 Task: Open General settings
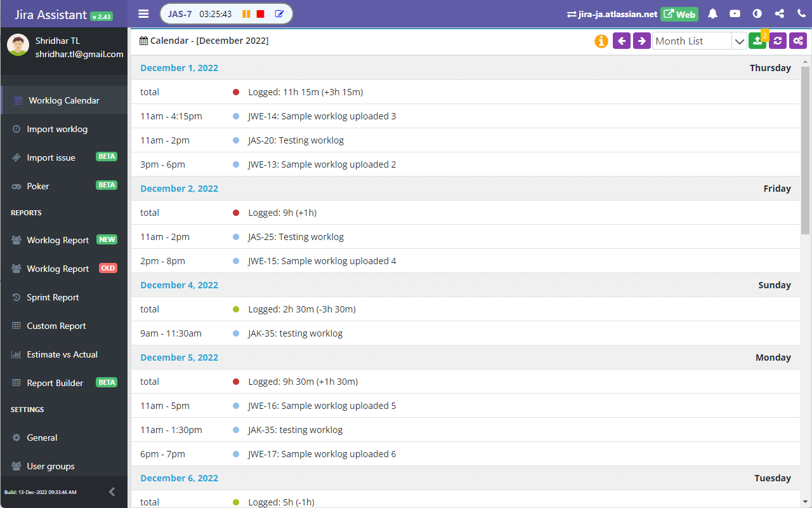[x=64, y=438]
